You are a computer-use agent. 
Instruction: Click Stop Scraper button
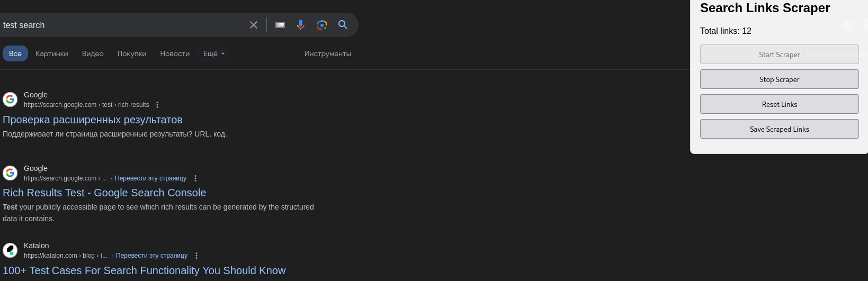(x=780, y=79)
